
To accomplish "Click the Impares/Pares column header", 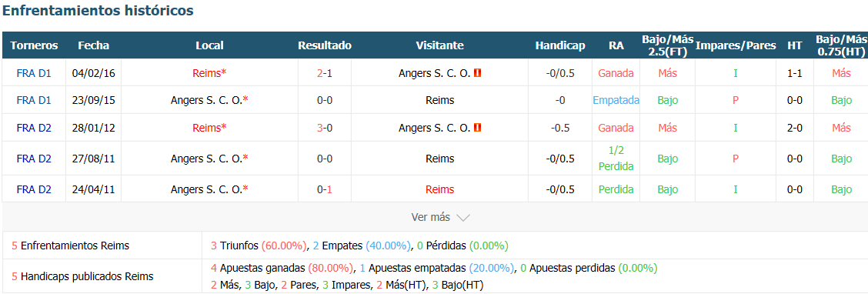I will click(736, 45).
